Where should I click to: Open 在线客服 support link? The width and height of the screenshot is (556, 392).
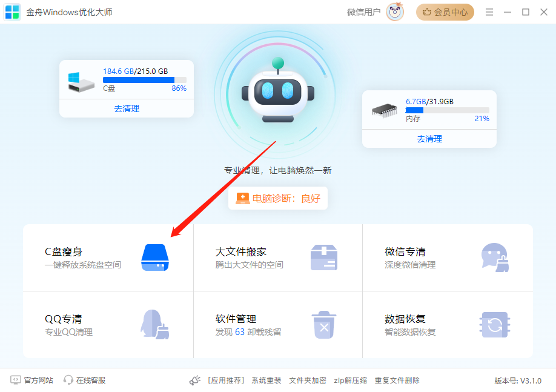[91, 380]
